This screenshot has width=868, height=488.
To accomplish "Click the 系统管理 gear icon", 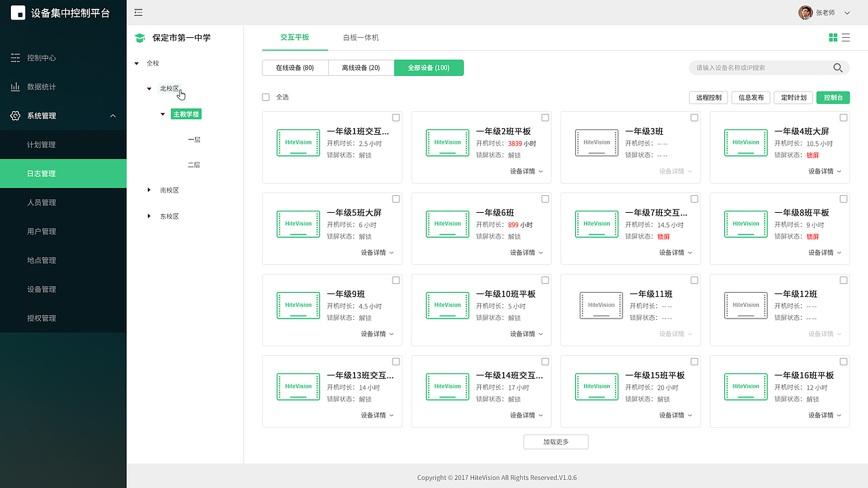I will pyautogui.click(x=15, y=115).
